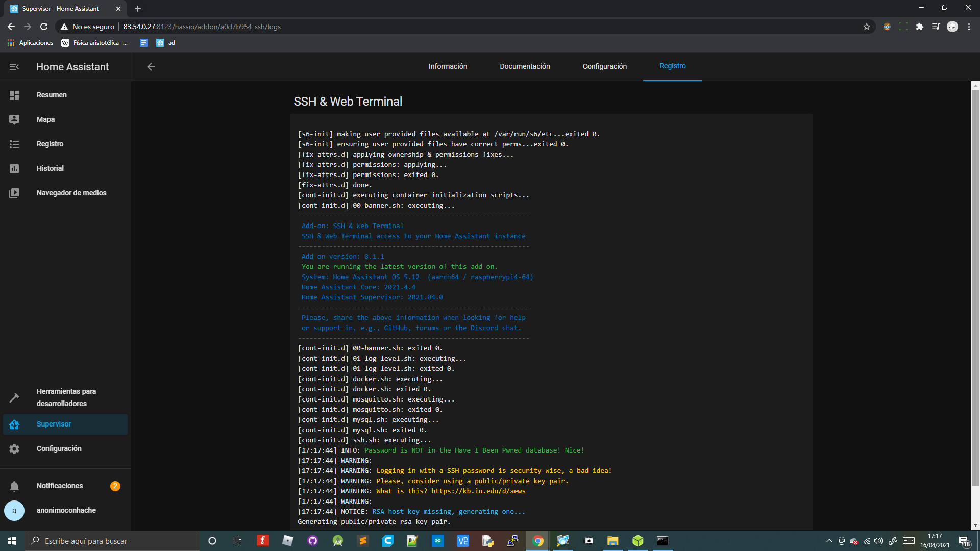Expand the hidden system tray icons

(829, 541)
